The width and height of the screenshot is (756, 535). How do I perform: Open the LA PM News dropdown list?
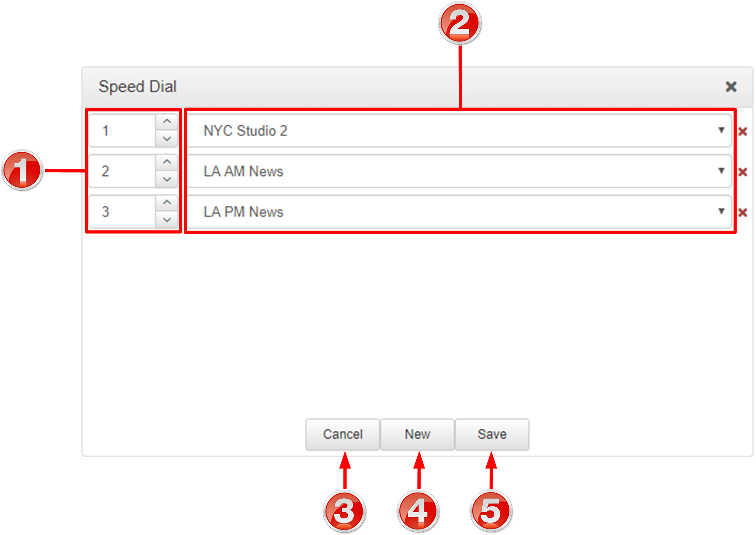459,212
